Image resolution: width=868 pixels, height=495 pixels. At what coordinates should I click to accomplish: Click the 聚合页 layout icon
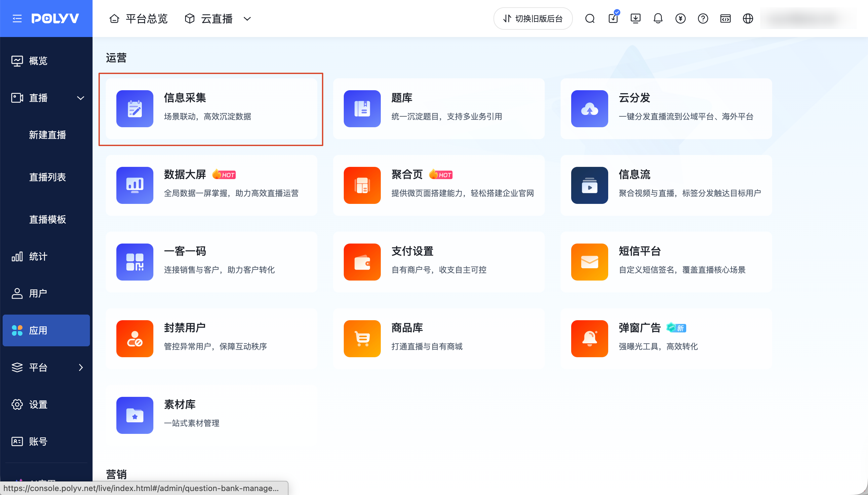pyautogui.click(x=362, y=185)
